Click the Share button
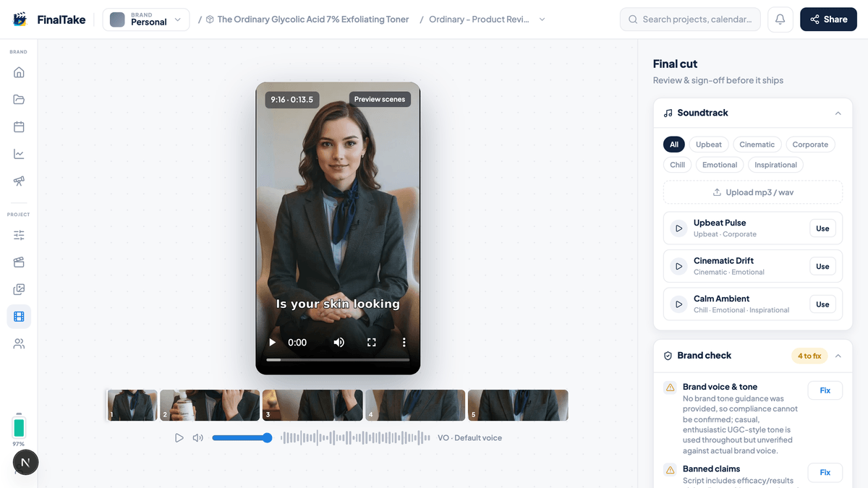 point(828,20)
